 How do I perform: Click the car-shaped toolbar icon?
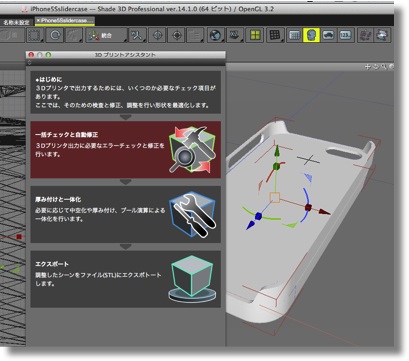(x=329, y=35)
